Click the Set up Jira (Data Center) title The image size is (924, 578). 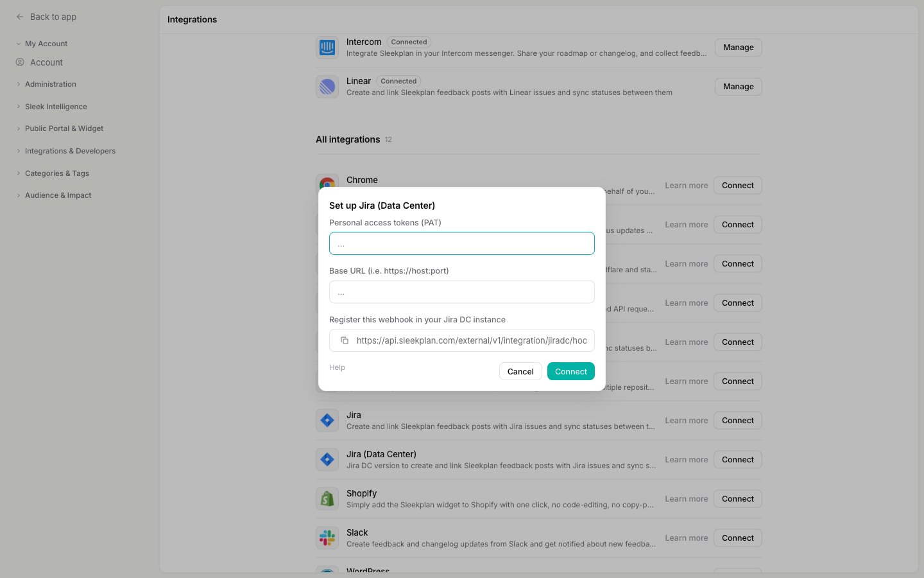click(x=382, y=206)
